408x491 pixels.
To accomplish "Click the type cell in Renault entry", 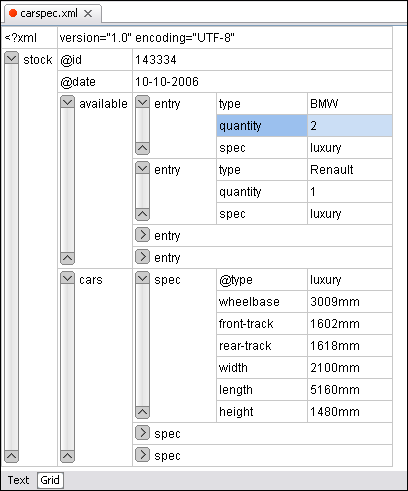I will tap(262, 170).
